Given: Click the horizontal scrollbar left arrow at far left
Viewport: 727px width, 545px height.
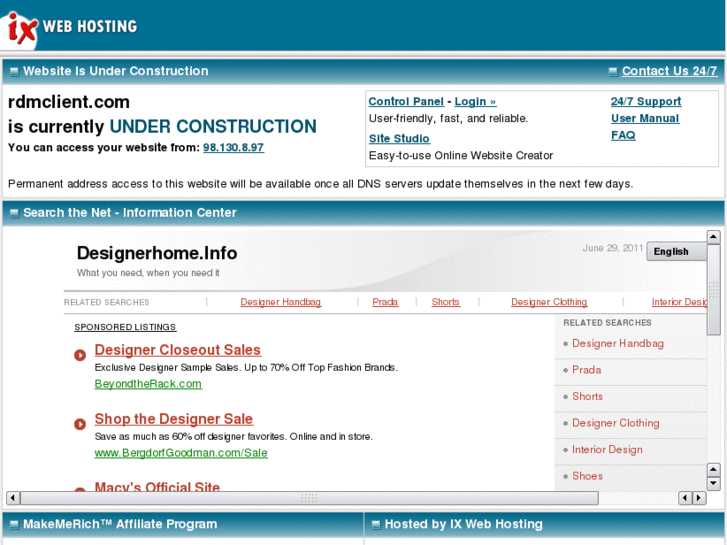Looking at the screenshot, I should click(x=13, y=498).
